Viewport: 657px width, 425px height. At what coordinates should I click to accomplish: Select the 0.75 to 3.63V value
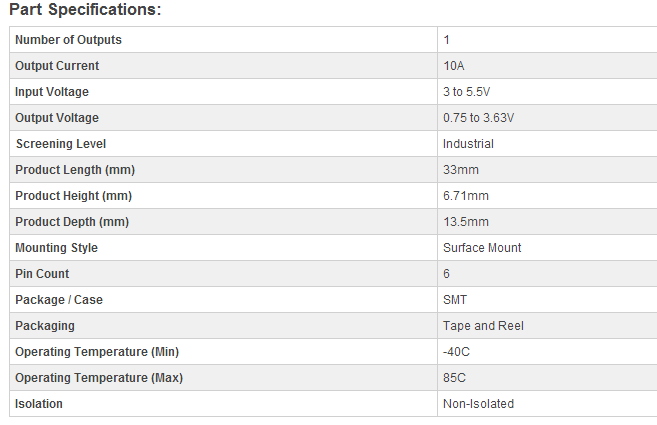[x=479, y=118]
